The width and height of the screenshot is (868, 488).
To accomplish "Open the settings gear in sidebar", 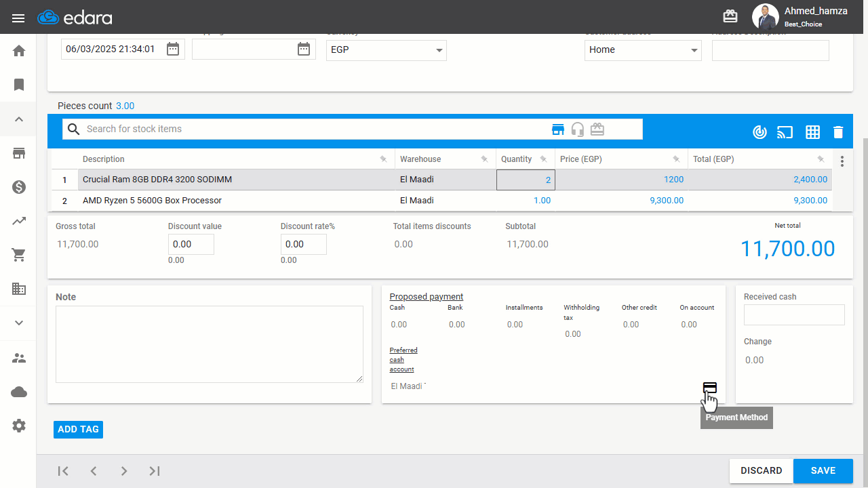I will (x=19, y=426).
